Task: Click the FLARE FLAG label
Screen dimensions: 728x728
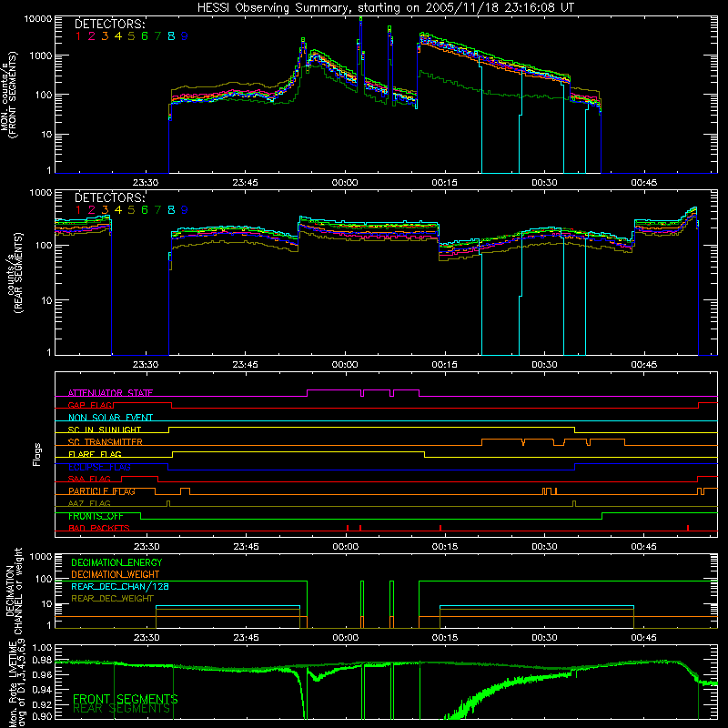Action: [95, 454]
